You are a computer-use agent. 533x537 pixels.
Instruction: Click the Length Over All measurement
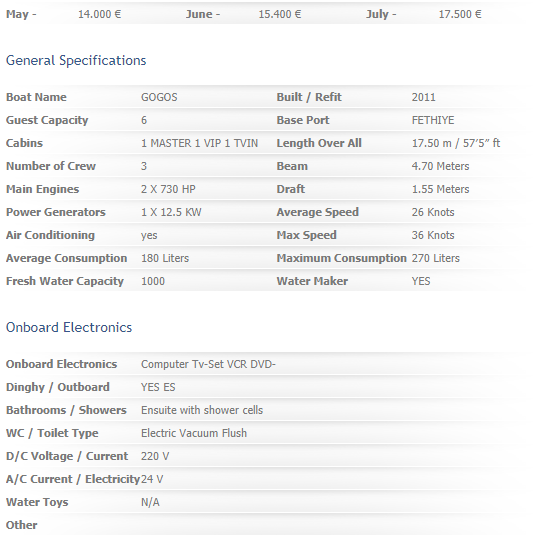pos(456,143)
